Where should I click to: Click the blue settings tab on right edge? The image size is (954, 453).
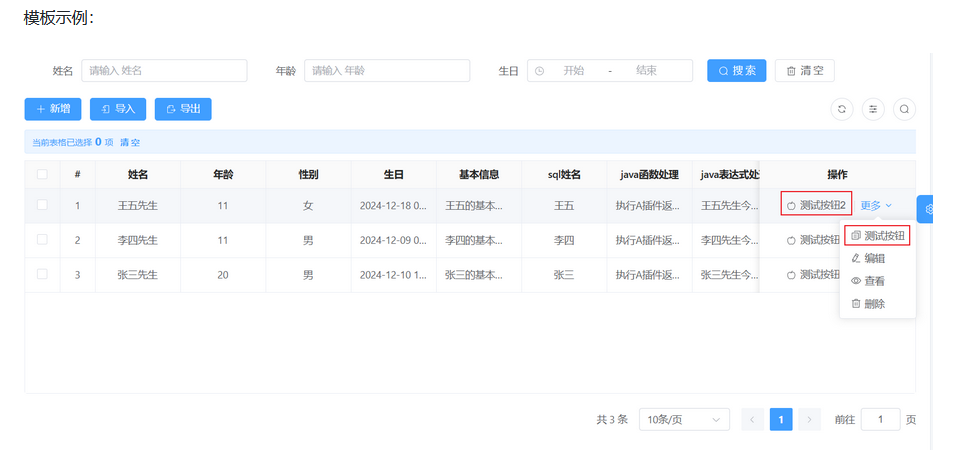(x=926, y=209)
